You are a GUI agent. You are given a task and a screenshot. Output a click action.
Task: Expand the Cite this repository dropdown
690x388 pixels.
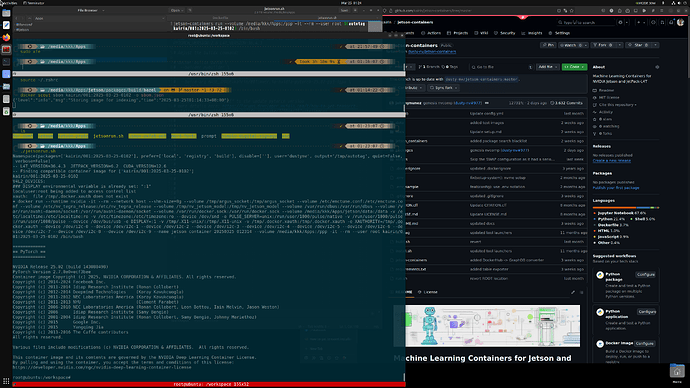pyautogui.click(x=615, y=105)
